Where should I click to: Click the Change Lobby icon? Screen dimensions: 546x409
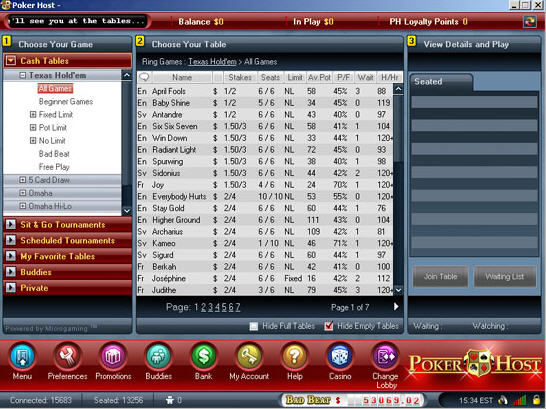[385, 356]
